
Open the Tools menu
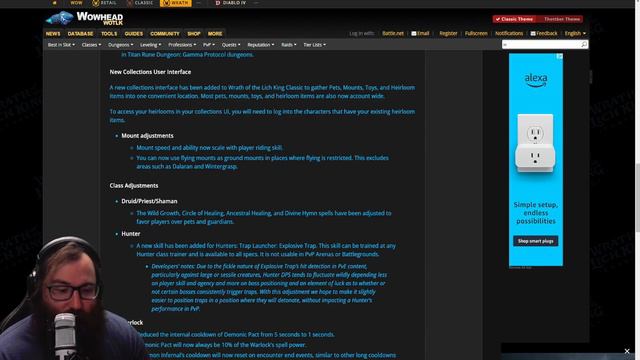(x=109, y=34)
